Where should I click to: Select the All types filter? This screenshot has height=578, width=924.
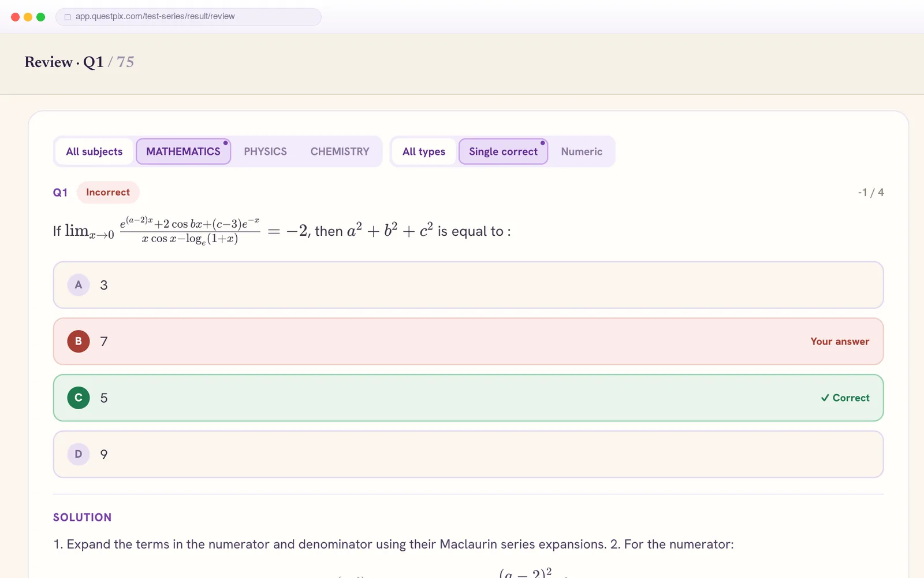(x=424, y=151)
